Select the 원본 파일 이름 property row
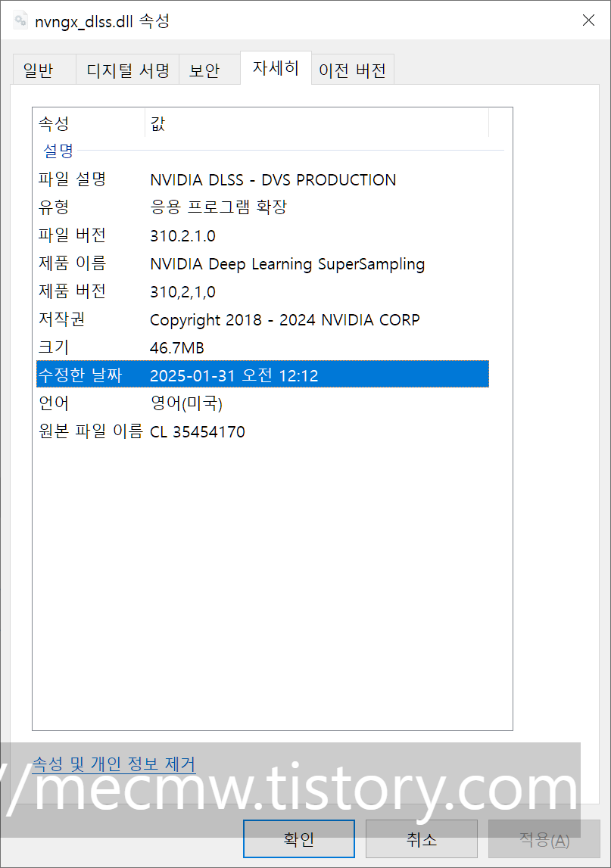This screenshot has width=611, height=868. click(263, 431)
